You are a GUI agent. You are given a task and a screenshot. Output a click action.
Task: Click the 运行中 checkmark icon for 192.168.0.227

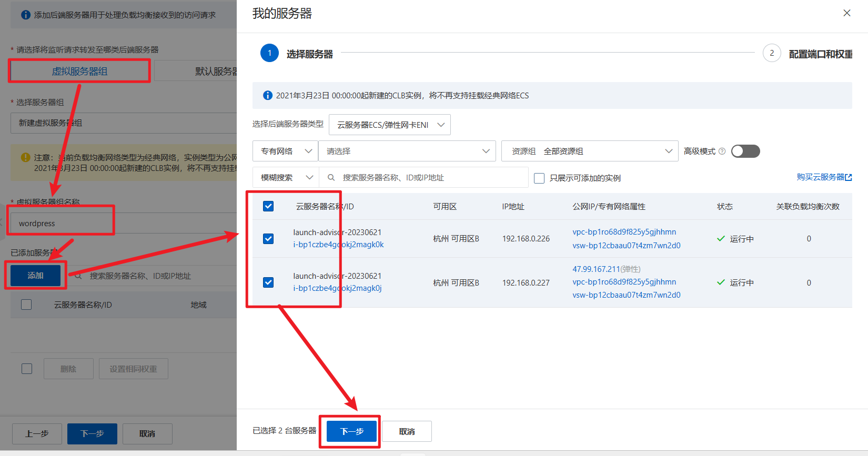[721, 282]
